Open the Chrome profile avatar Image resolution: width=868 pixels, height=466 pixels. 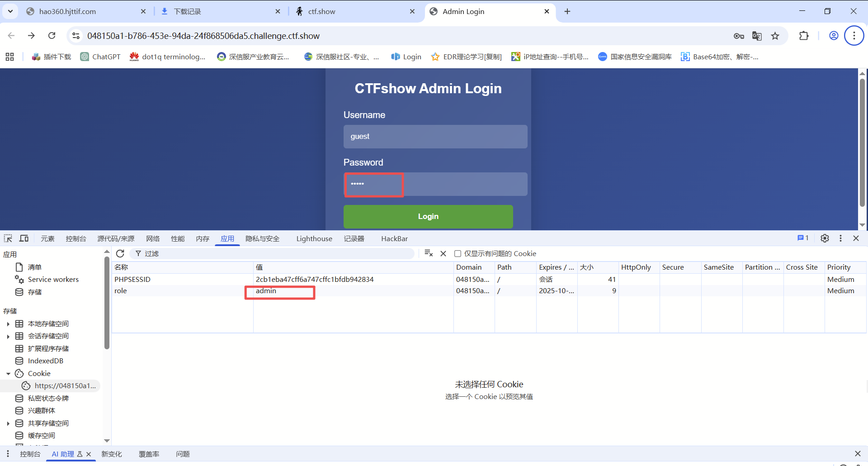pos(834,36)
